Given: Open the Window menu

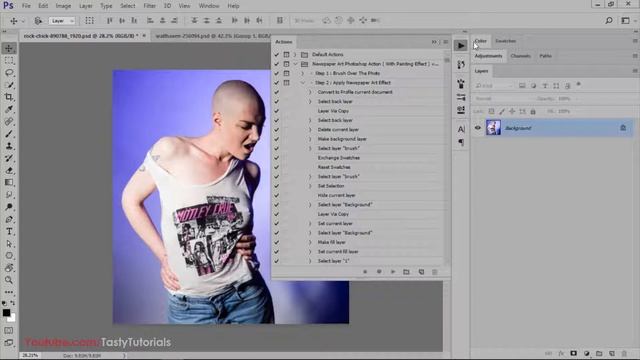Looking at the screenshot, I should (209, 6).
